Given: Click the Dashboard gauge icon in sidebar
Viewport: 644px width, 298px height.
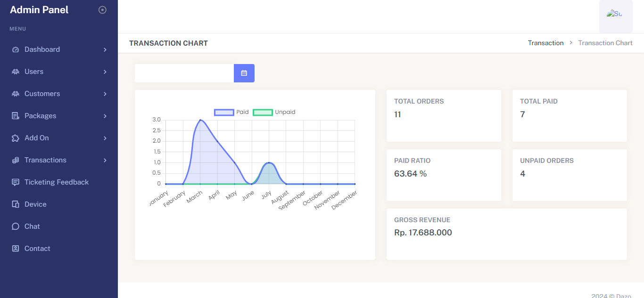Looking at the screenshot, I should point(16,49).
